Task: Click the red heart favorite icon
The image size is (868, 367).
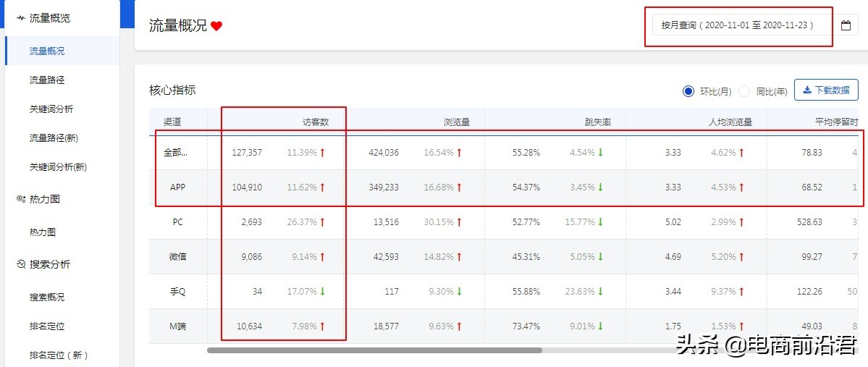Action: coord(216,26)
